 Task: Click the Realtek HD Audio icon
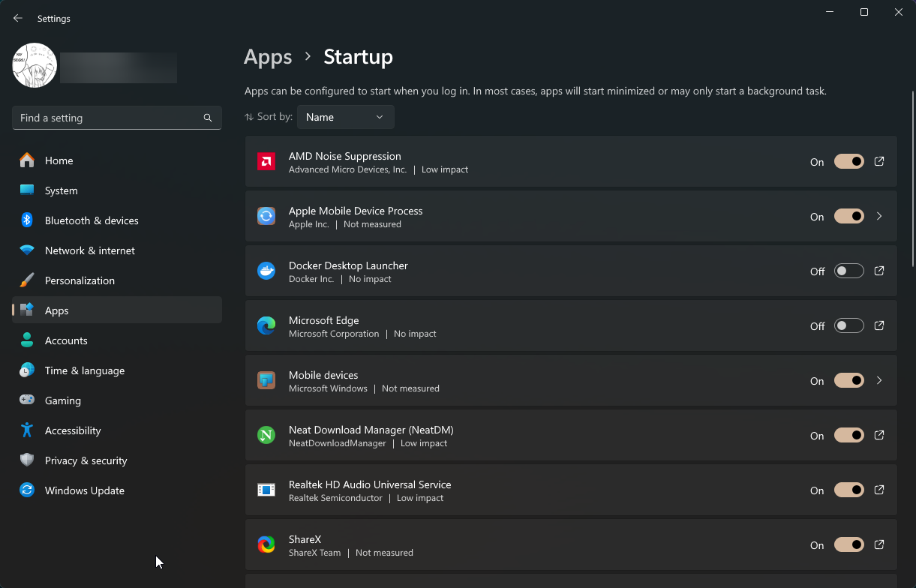click(266, 490)
